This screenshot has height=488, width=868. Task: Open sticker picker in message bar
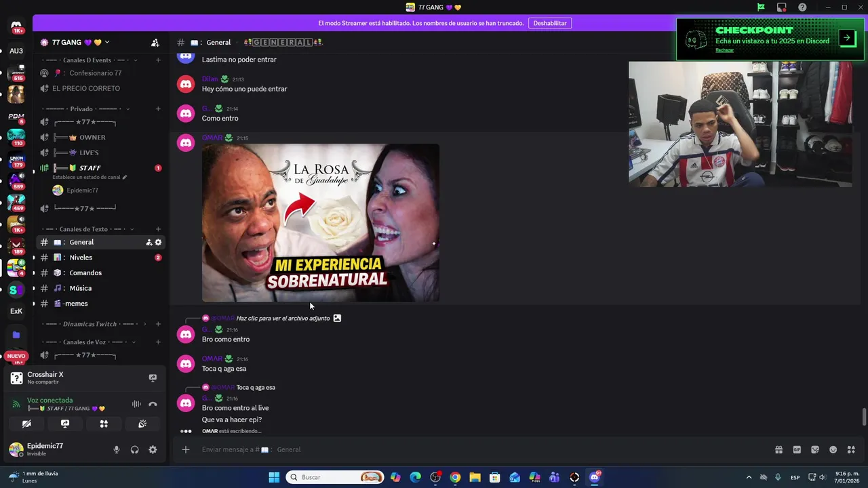pyautogui.click(x=815, y=449)
